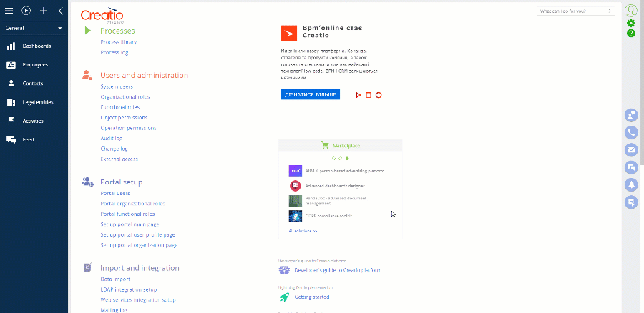Click the Creatio logo
644x313 pixels.
coord(102,15)
